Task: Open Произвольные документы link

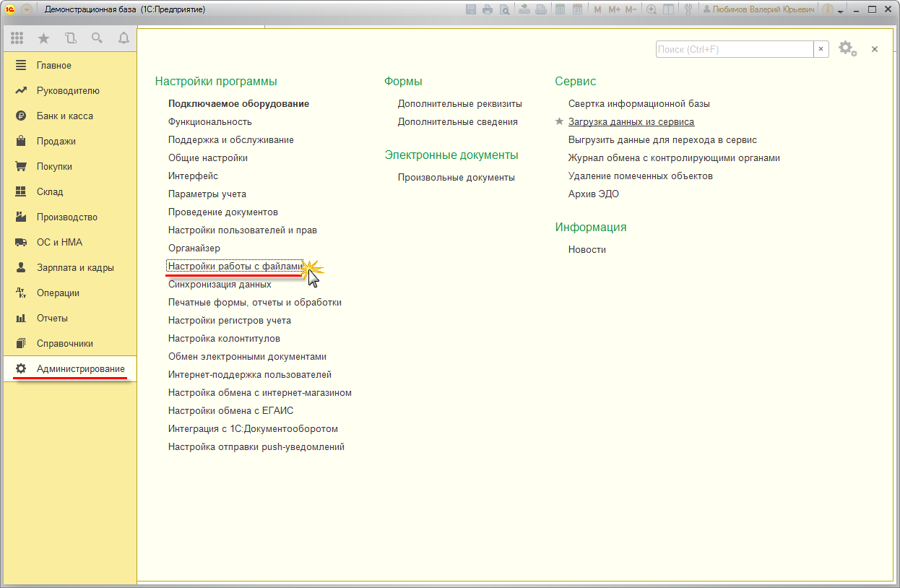Action: click(x=457, y=177)
